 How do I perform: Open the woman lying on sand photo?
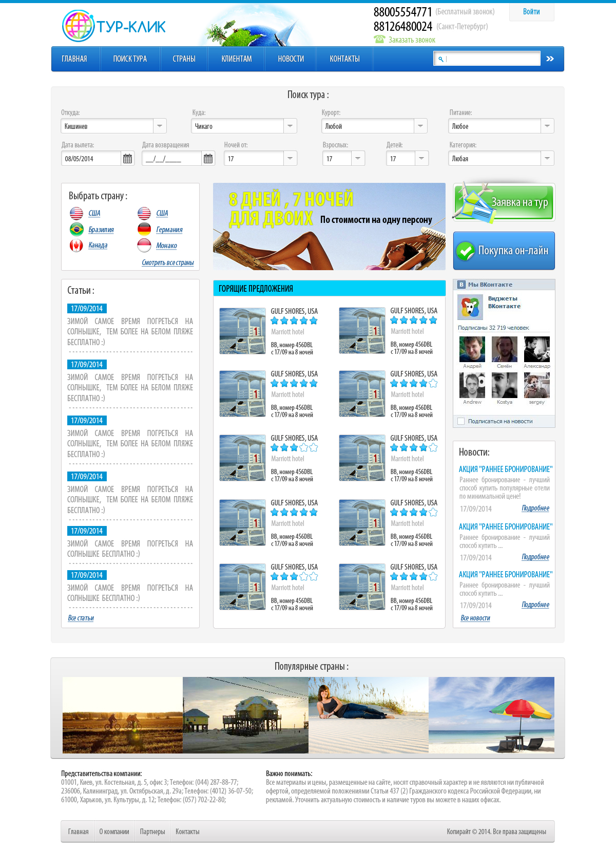point(369,715)
